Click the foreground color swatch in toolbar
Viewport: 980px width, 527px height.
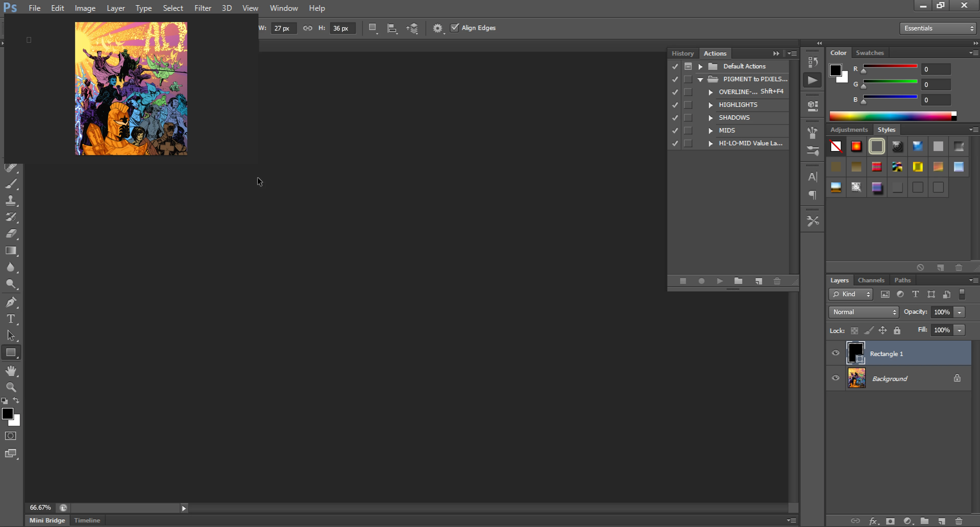pos(7,414)
